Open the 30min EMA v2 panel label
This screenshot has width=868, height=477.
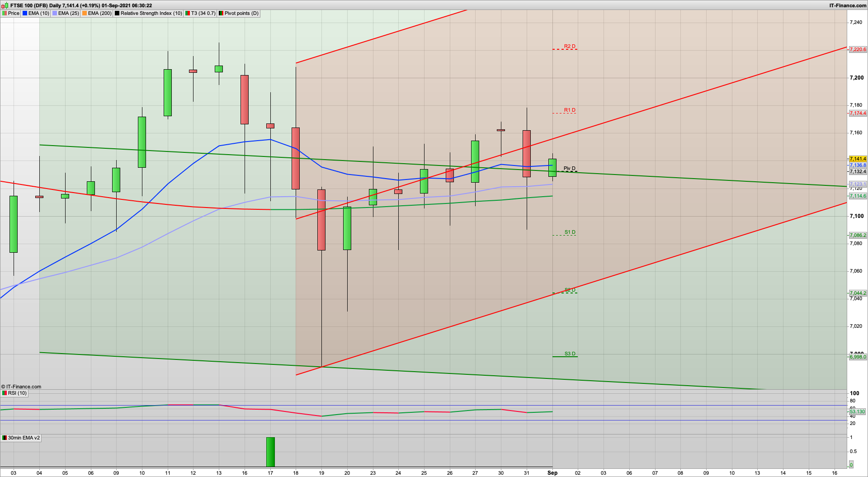(21, 438)
